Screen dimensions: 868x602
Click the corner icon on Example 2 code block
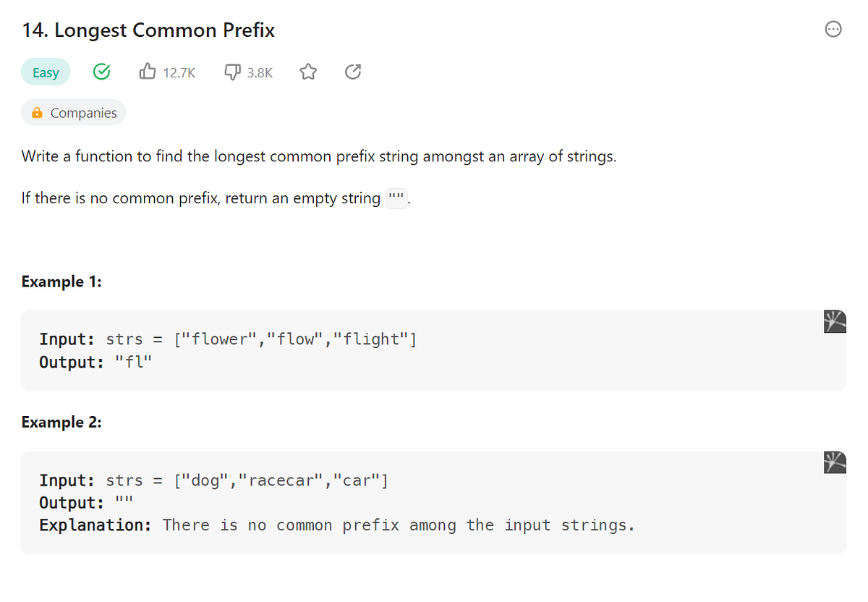pyautogui.click(x=835, y=462)
